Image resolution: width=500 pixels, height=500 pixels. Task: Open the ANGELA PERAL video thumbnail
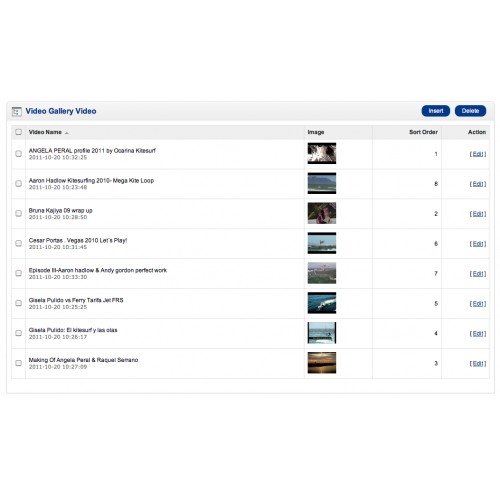coord(322,153)
